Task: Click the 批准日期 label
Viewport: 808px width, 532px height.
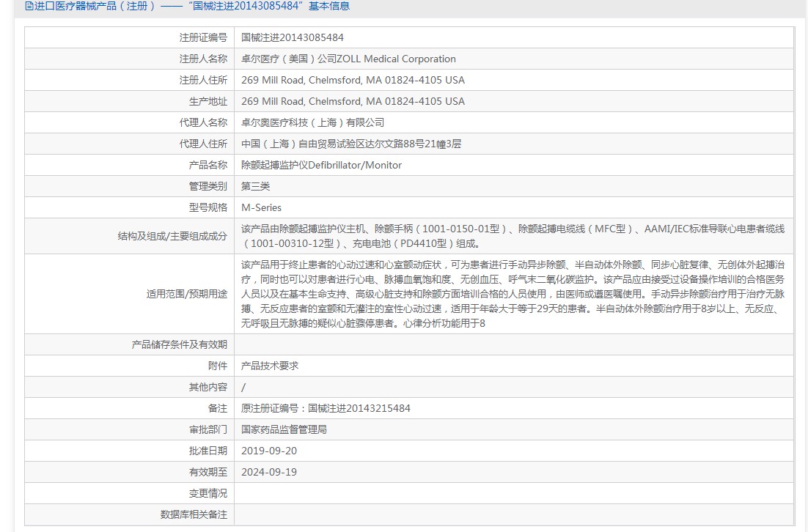Action: point(208,451)
